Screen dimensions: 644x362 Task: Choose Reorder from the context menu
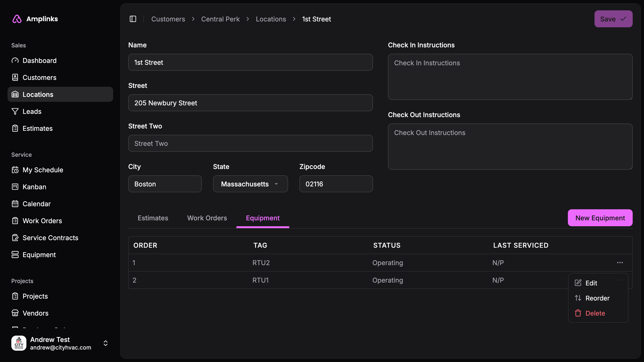(597, 298)
